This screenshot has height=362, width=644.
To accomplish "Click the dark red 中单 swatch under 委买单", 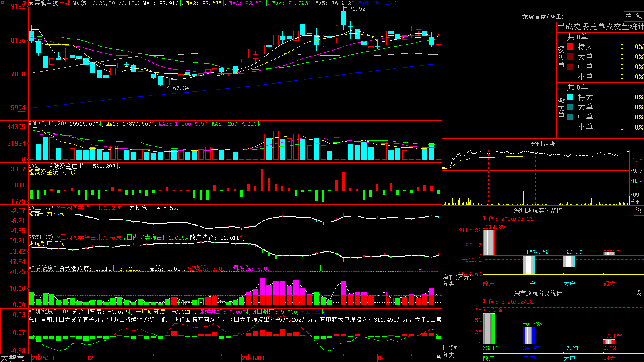I will [x=570, y=67].
